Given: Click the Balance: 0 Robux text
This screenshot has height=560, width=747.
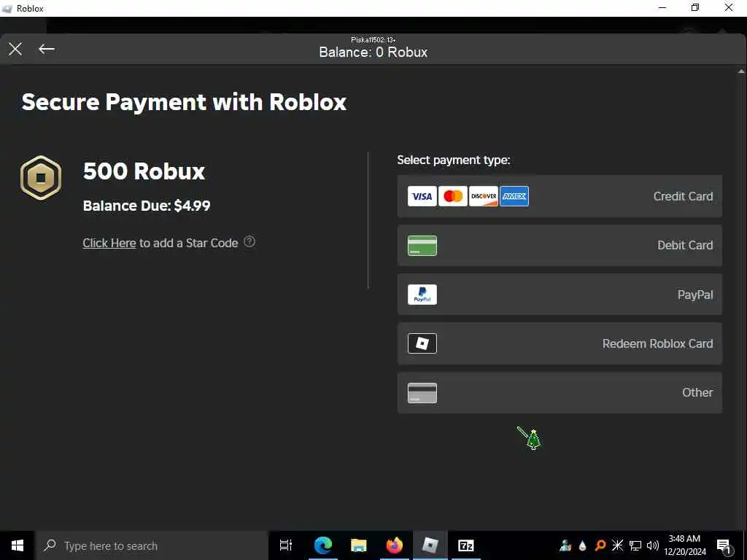Looking at the screenshot, I should pos(373,52).
